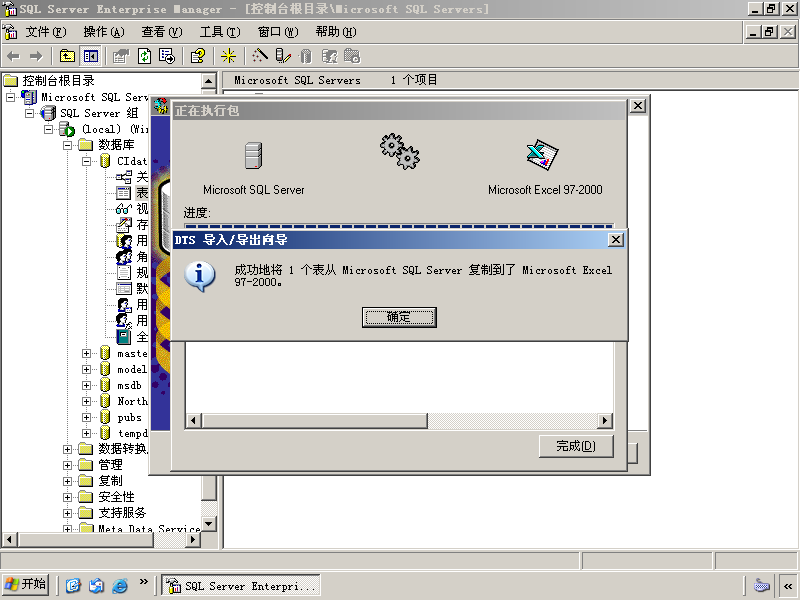
Task: Collapse the 数据库 folder
Action: 67,145
